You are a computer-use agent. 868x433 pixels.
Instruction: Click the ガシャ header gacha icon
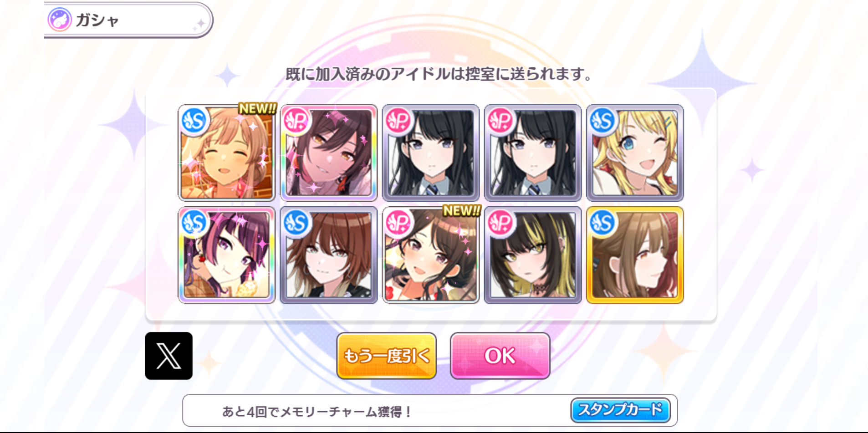coord(60,20)
